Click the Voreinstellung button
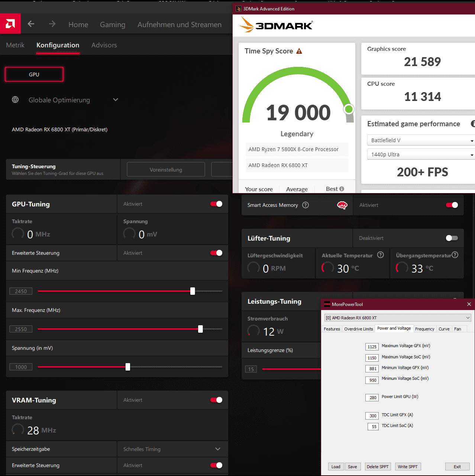 tap(166, 169)
